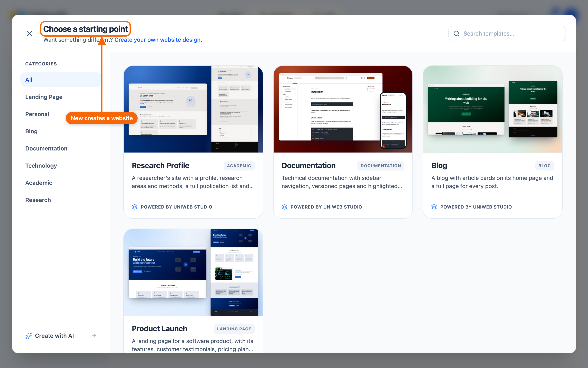
Task: Open Create with AI option
Action: click(61, 336)
